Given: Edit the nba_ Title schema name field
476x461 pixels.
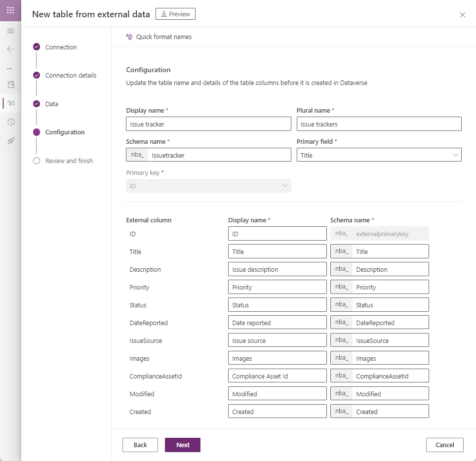Looking at the screenshot, I should click(x=379, y=251).
